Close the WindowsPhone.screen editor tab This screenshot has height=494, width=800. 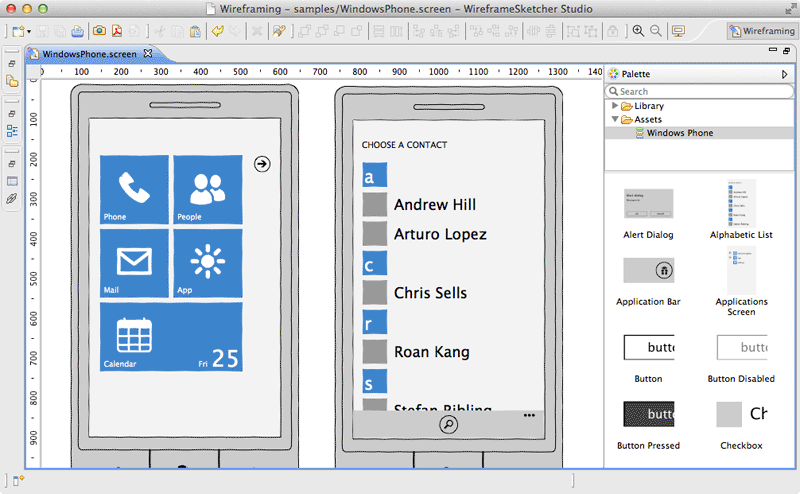[x=148, y=54]
